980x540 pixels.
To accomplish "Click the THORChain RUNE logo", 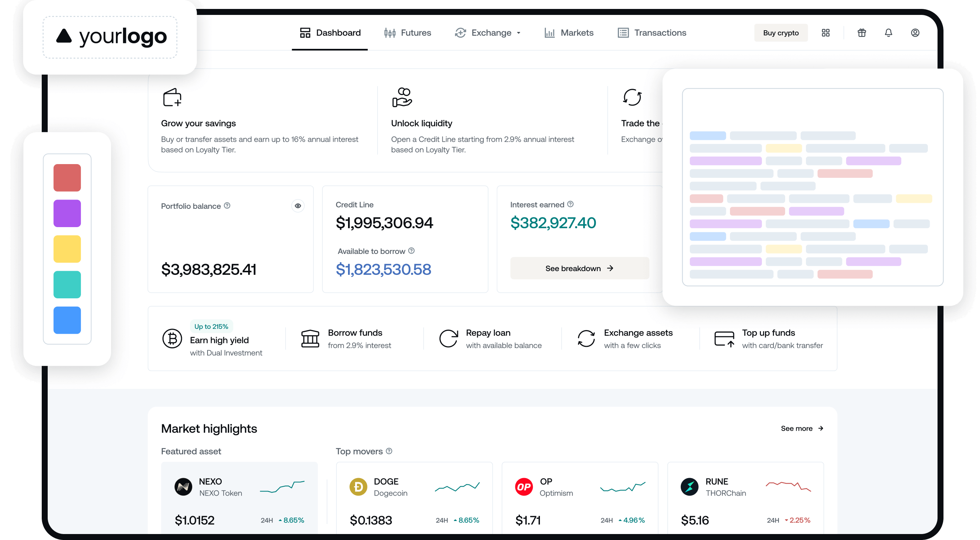I will (689, 487).
